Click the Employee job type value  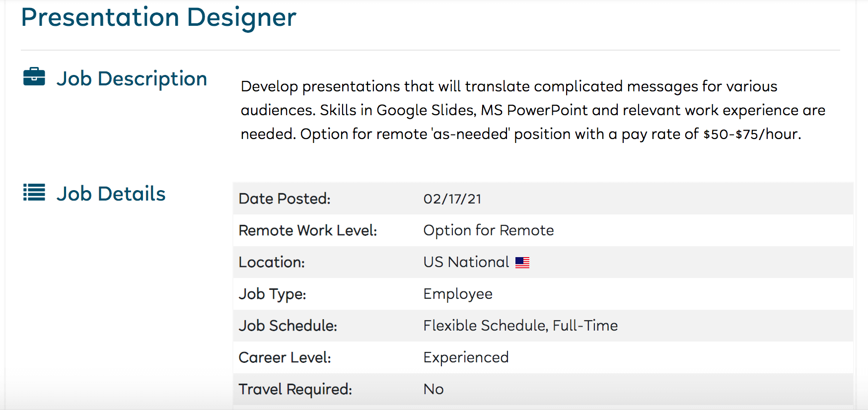click(458, 294)
